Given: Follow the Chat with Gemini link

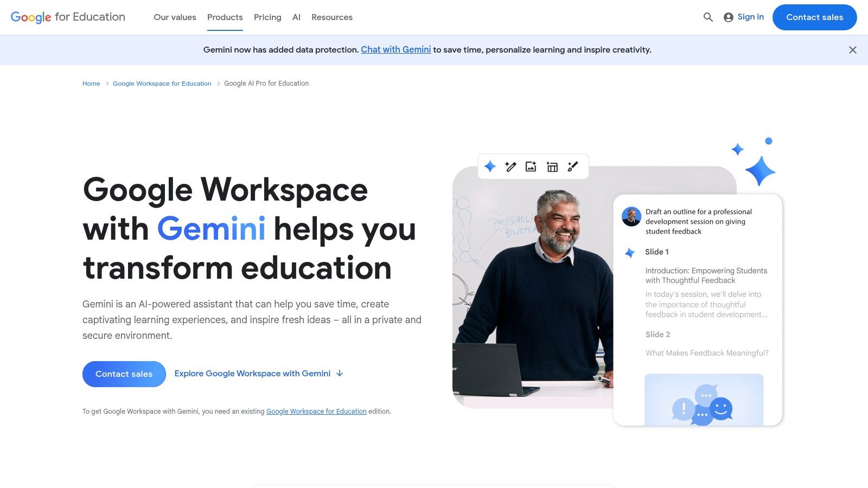Looking at the screenshot, I should (x=395, y=49).
